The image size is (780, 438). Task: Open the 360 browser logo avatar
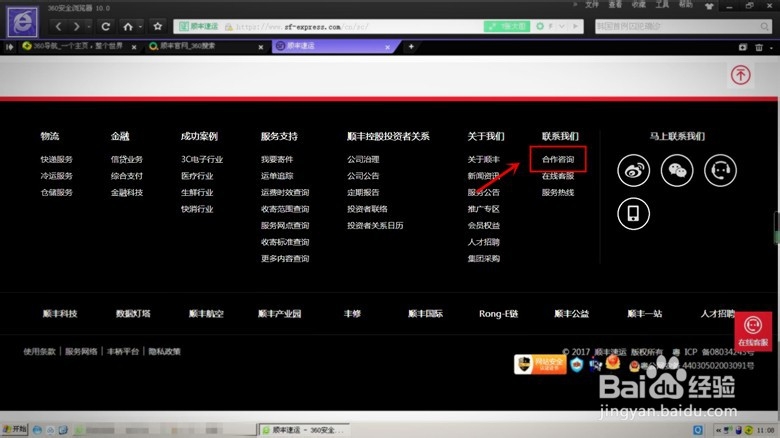pyautogui.click(x=22, y=22)
